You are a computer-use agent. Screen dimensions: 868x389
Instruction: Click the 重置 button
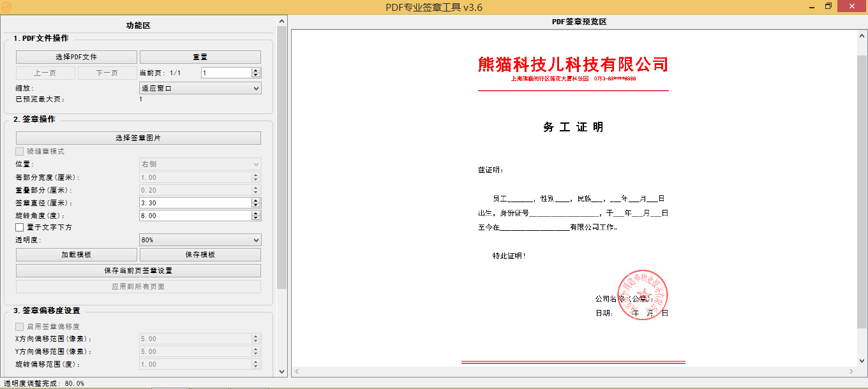pyautogui.click(x=200, y=57)
